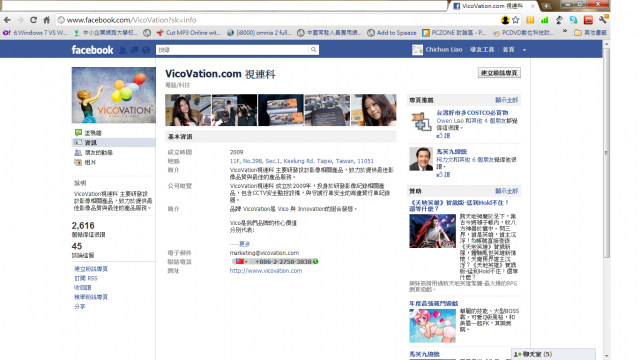640x360 pixels.
Task: Click the green bars extension icon
Action: pyautogui.click(x=544, y=20)
